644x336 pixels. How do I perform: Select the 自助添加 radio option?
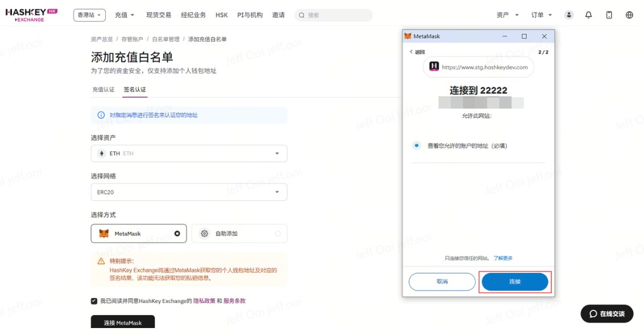tap(278, 234)
